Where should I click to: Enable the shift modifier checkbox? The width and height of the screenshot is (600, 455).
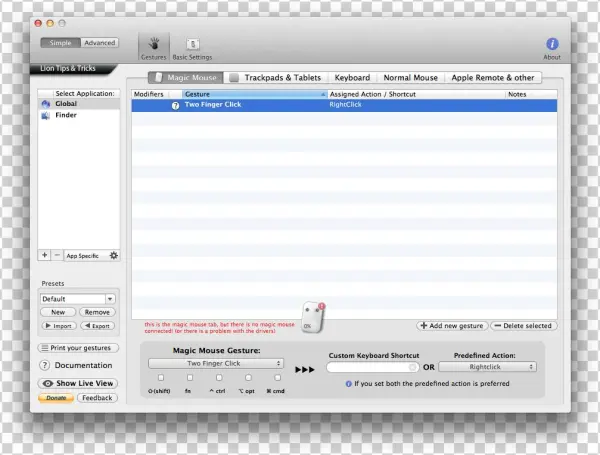(x=161, y=378)
